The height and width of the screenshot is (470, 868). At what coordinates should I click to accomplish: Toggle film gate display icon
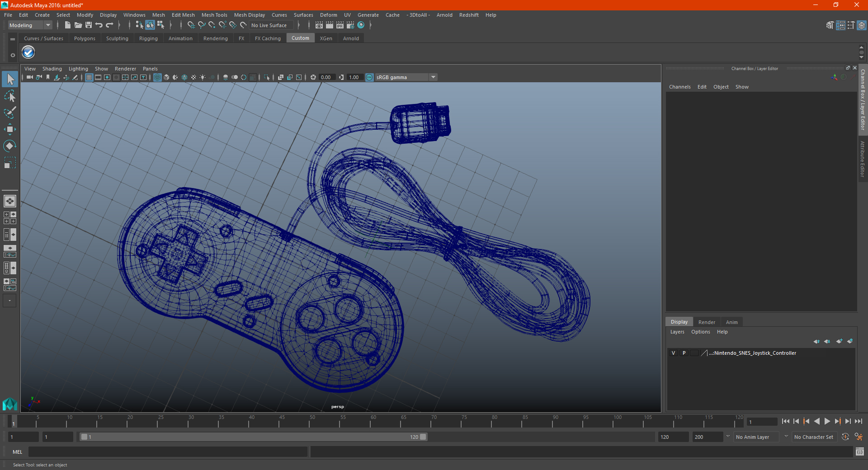click(98, 77)
